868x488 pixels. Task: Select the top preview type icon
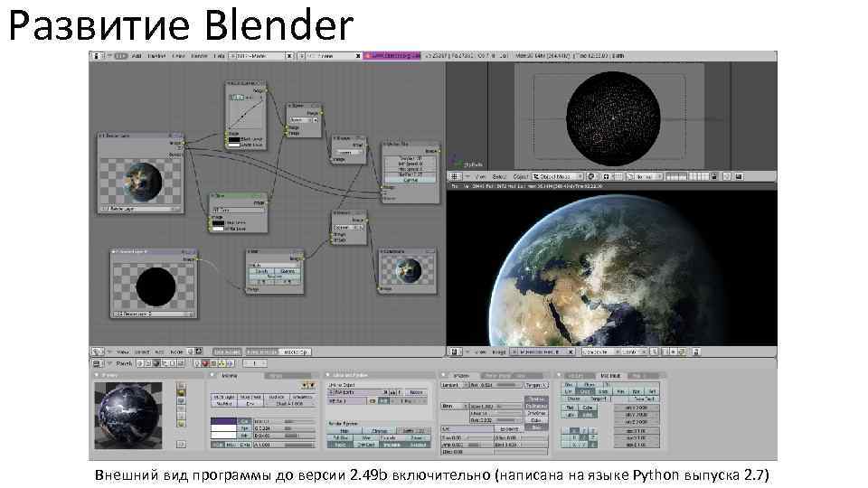(181, 386)
